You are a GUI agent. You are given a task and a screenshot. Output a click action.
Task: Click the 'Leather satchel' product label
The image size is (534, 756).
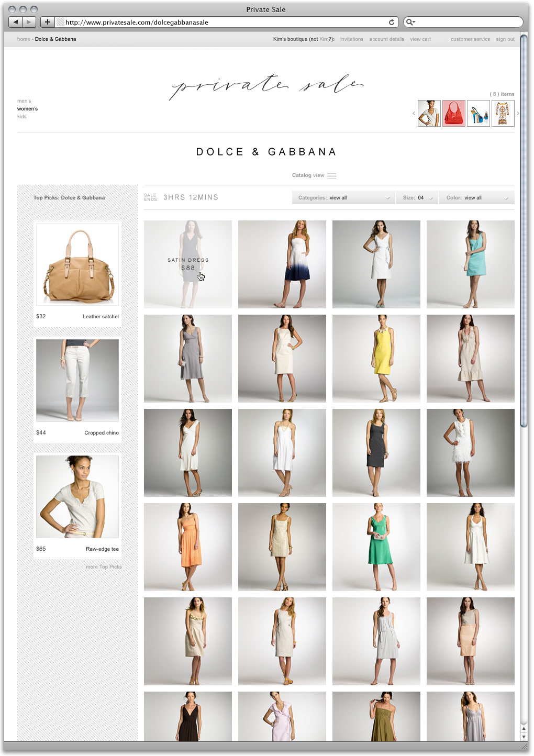coord(101,317)
